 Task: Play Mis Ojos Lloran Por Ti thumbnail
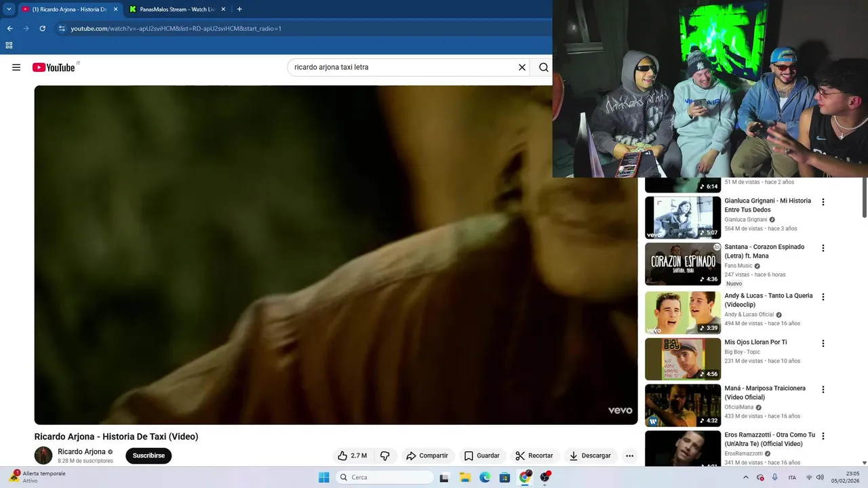(683, 359)
